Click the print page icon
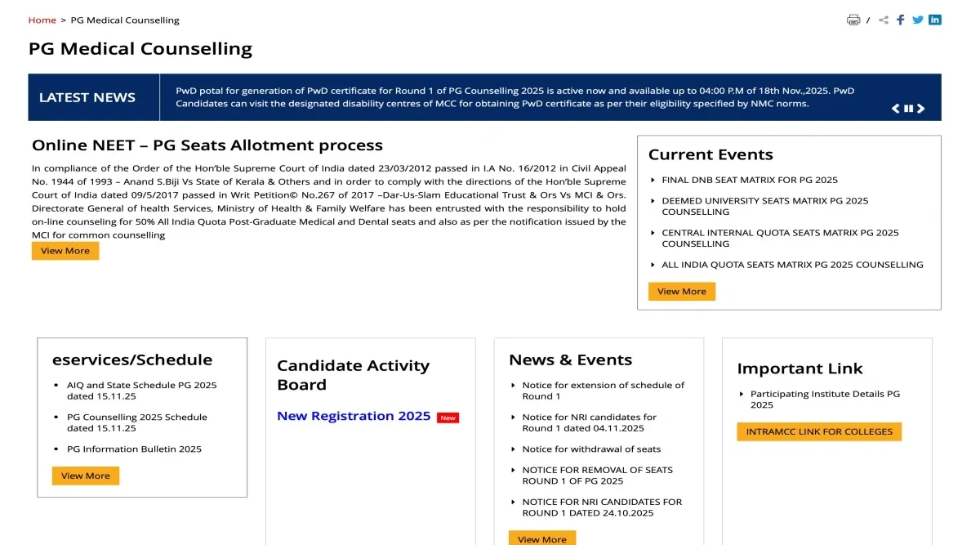The height and width of the screenshot is (545, 980). [x=853, y=20]
